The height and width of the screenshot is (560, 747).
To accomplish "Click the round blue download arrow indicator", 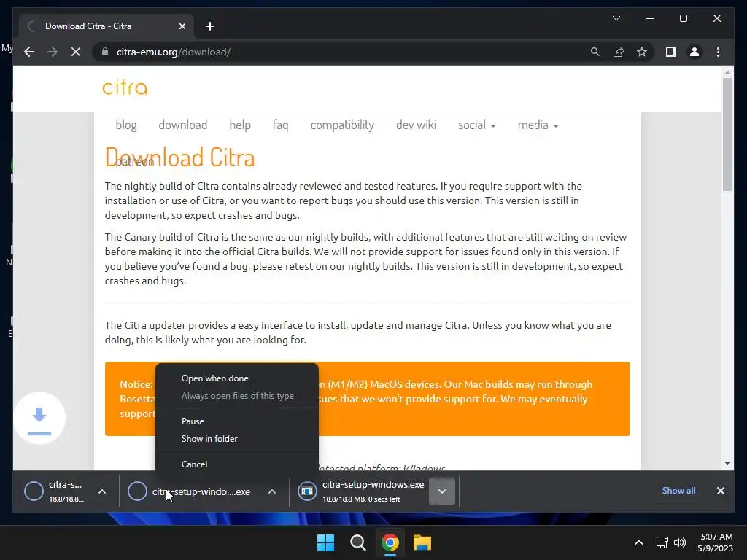I will click(x=39, y=418).
